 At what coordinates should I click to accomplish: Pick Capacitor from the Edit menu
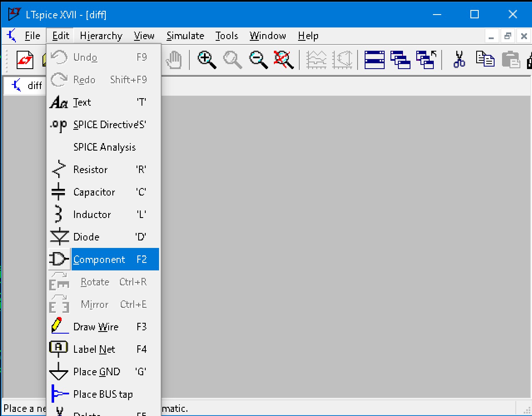tap(104, 192)
